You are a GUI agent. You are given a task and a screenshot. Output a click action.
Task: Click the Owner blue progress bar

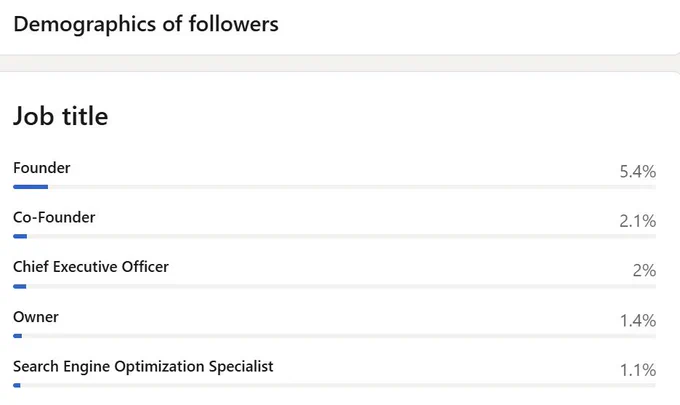[17, 336]
